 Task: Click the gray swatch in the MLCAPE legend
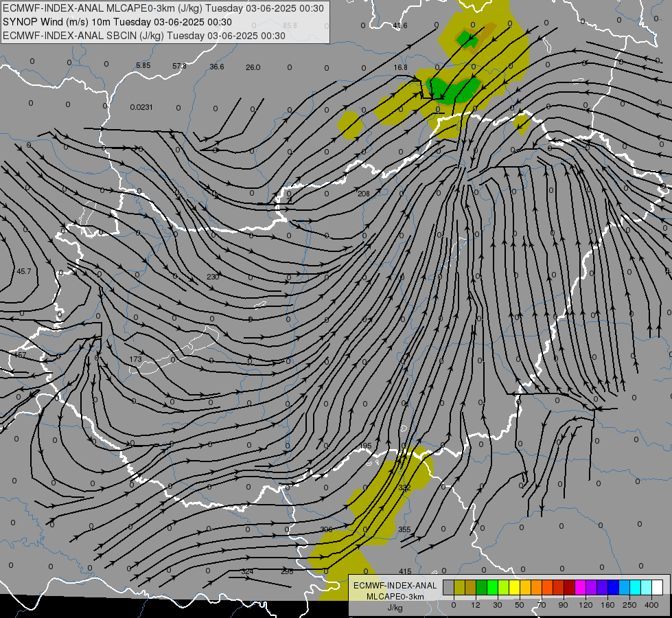pyautogui.click(x=448, y=588)
